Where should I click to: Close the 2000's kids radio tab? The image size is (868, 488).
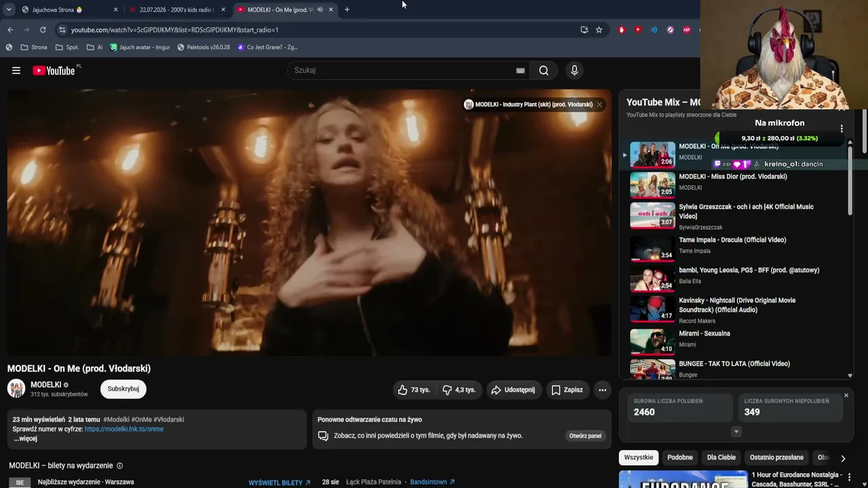click(223, 9)
